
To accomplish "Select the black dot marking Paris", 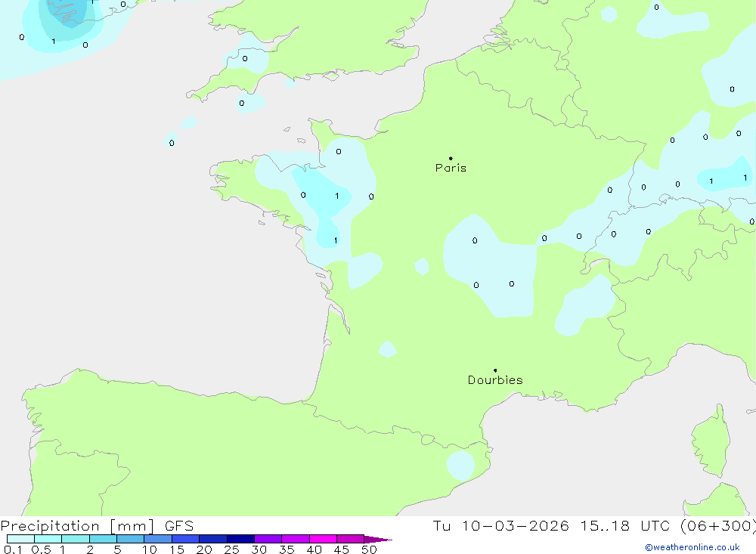I will [451, 158].
